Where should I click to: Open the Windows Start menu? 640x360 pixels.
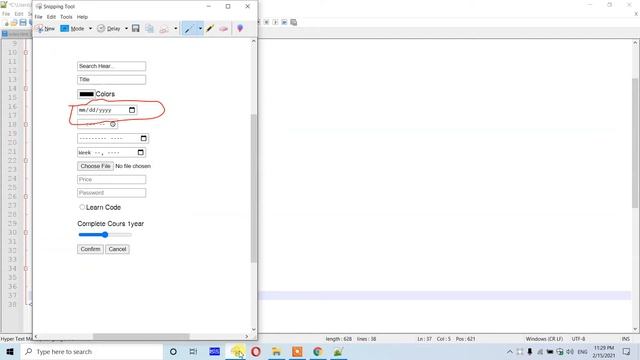click(x=10, y=351)
